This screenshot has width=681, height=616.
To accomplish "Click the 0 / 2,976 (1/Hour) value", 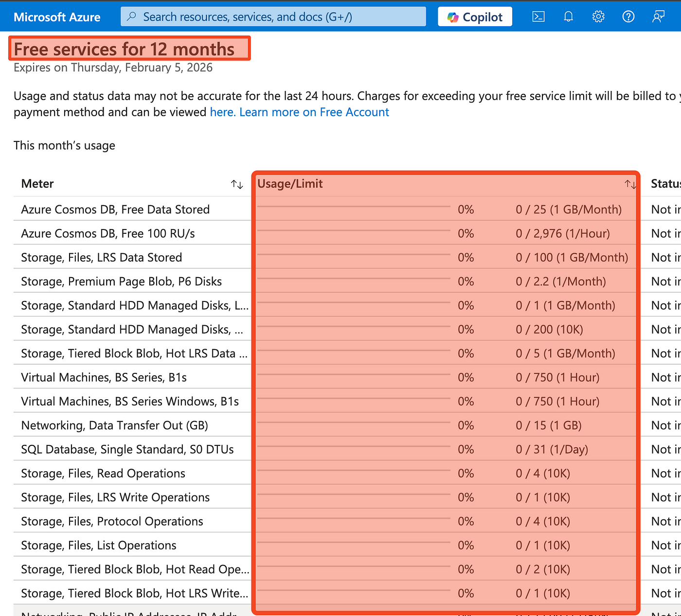I will [563, 233].
